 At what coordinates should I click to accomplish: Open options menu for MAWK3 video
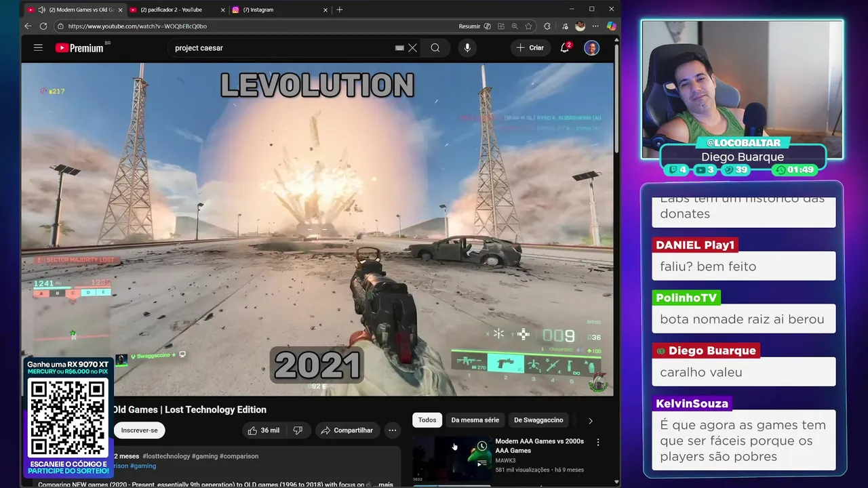pyautogui.click(x=598, y=442)
